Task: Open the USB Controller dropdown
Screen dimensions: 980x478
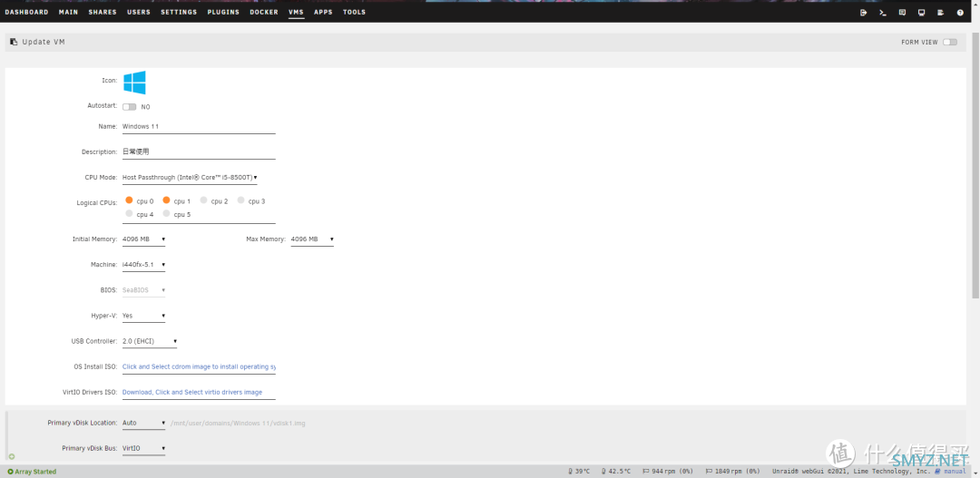Action: click(x=150, y=342)
